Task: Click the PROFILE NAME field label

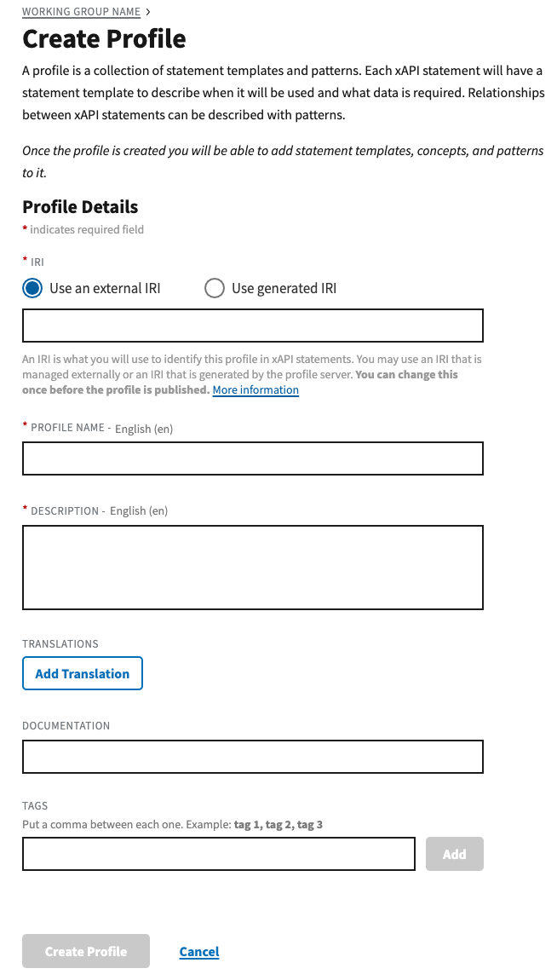Action: pyautogui.click(x=67, y=428)
